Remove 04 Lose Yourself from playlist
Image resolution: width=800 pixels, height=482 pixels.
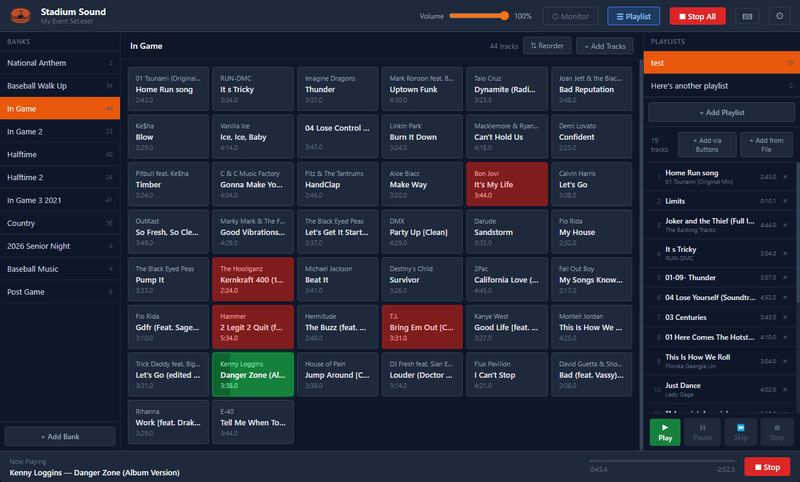[x=785, y=297]
